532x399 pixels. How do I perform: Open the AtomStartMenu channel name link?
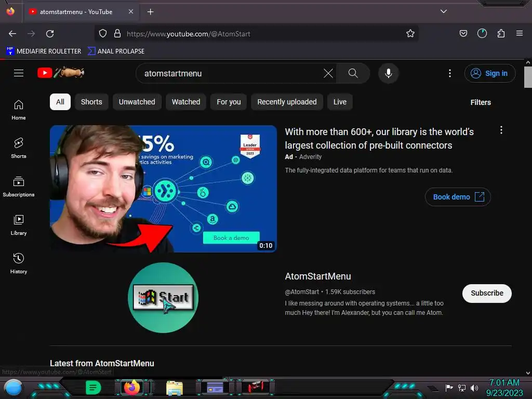point(317,276)
